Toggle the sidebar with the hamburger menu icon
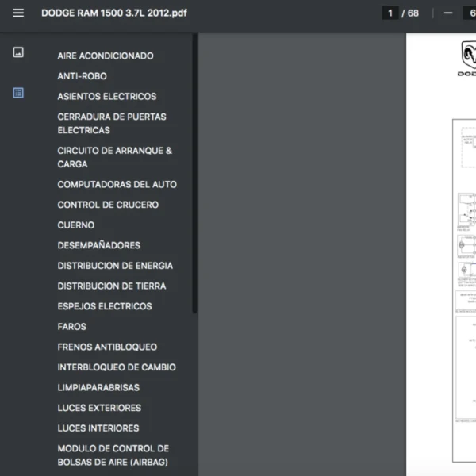The image size is (476, 476). click(18, 13)
